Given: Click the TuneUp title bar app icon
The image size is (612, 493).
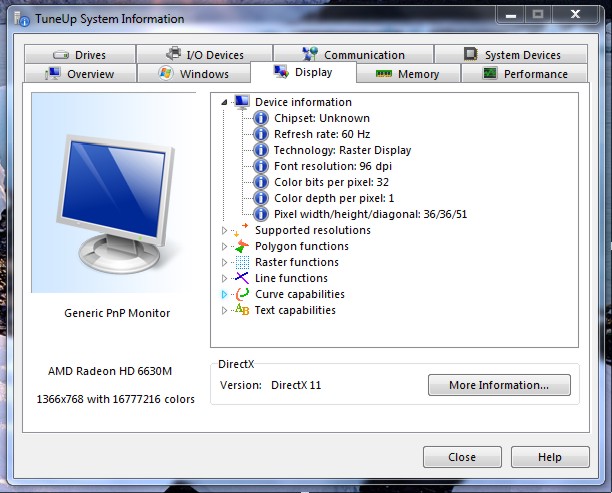Looking at the screenshot, I should pos(22,19).
